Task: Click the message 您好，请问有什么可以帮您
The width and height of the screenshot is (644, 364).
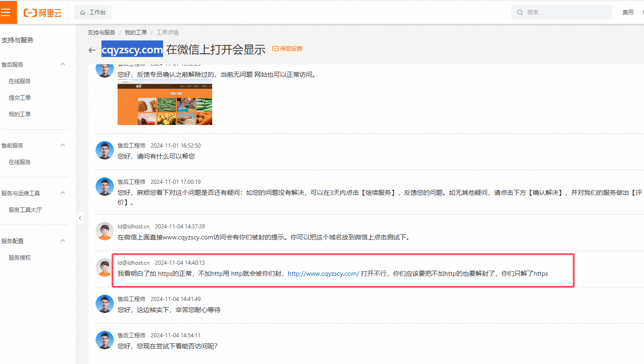Action: coord(156,156)
